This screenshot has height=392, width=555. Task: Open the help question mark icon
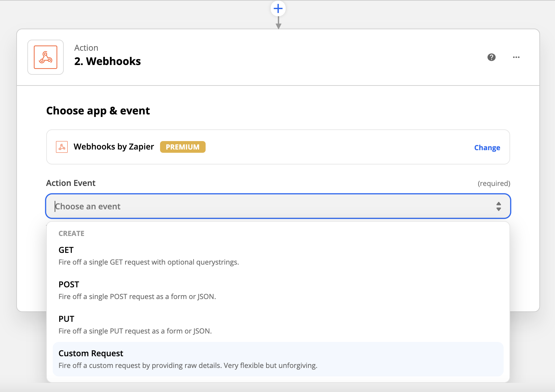(x=492, y=57)
